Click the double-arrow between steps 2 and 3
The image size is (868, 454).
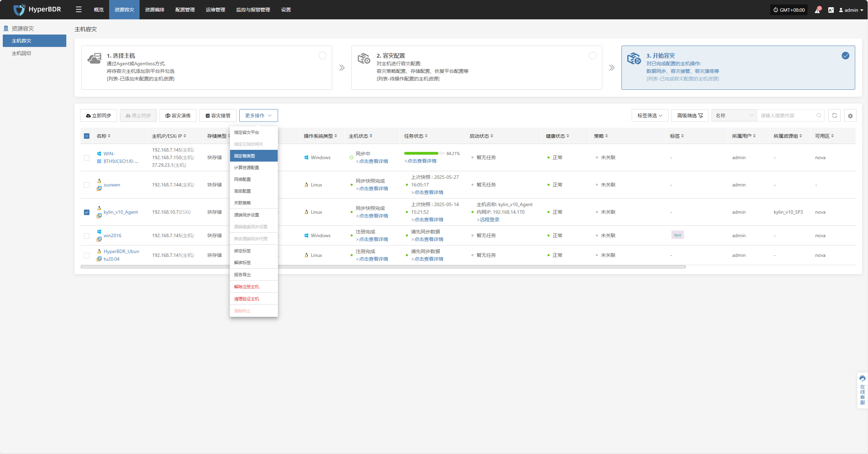tap(611, 68)
